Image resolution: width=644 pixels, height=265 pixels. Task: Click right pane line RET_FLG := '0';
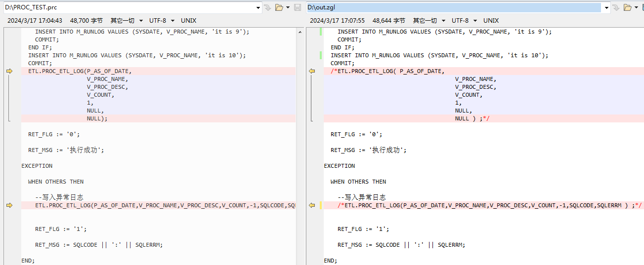tap(356, 134)
